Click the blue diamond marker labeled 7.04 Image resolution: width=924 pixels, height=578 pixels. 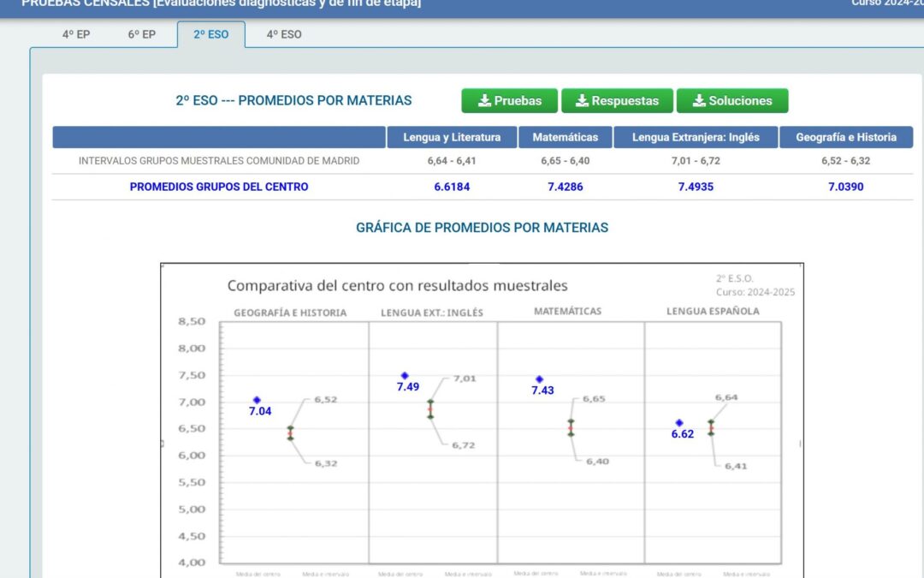[257, 400]
